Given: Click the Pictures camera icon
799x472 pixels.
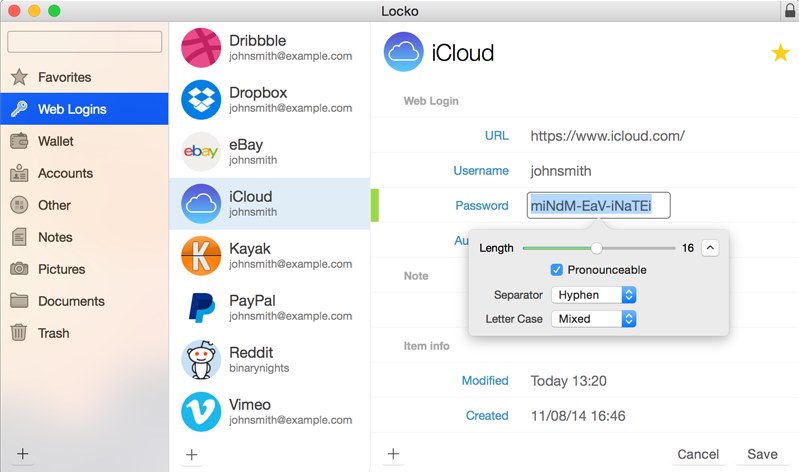Looking at the screenshot, I should (x=19, y=269).
